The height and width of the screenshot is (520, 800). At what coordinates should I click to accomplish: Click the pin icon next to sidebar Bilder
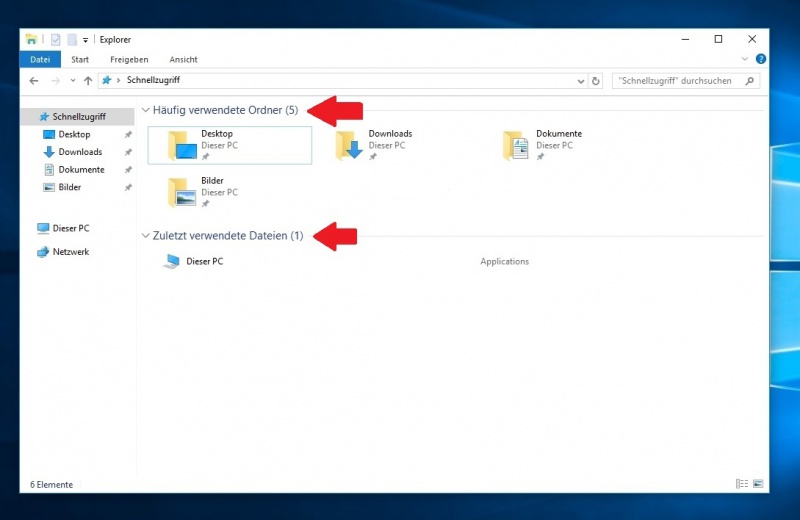tap(128, 187)
